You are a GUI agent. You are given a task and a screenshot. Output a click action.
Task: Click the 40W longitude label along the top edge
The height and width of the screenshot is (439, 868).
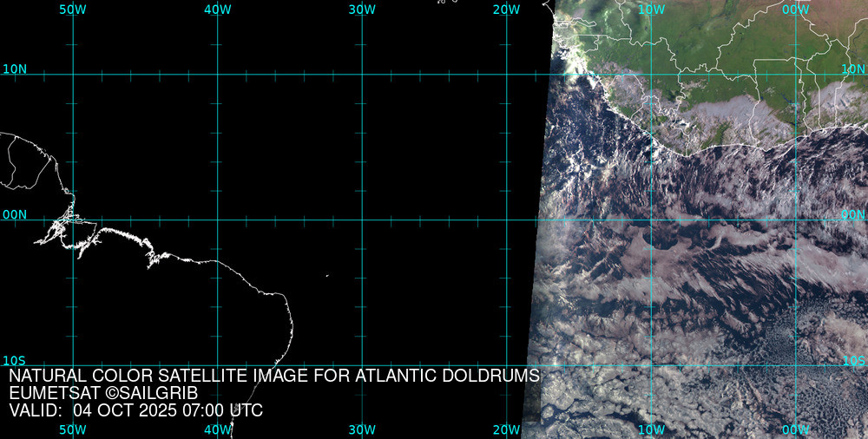(217, 9)
